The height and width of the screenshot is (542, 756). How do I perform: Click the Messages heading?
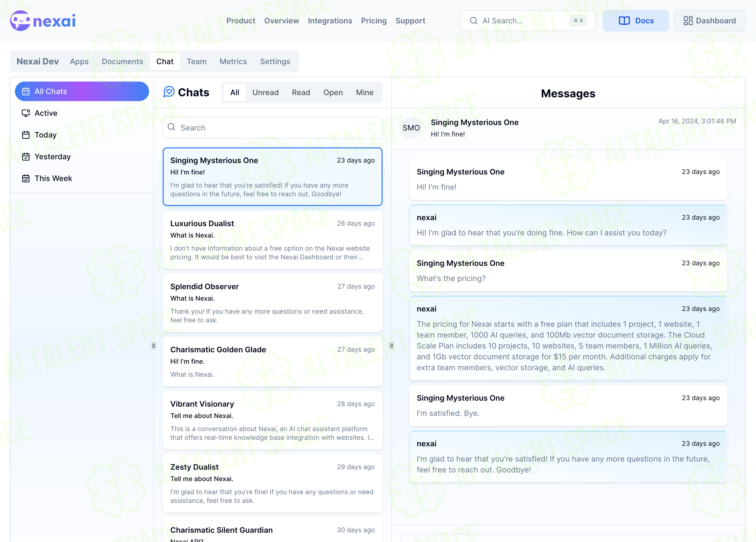coord(568,94)
